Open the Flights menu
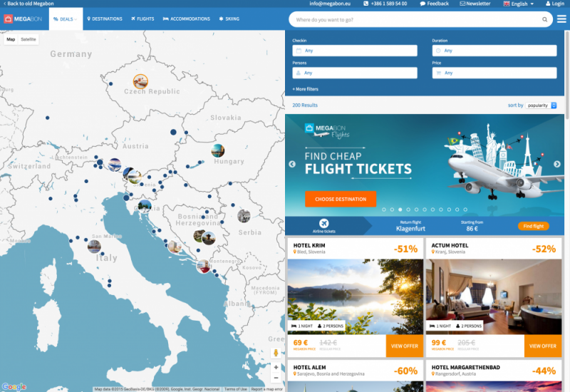 [142, 19]
